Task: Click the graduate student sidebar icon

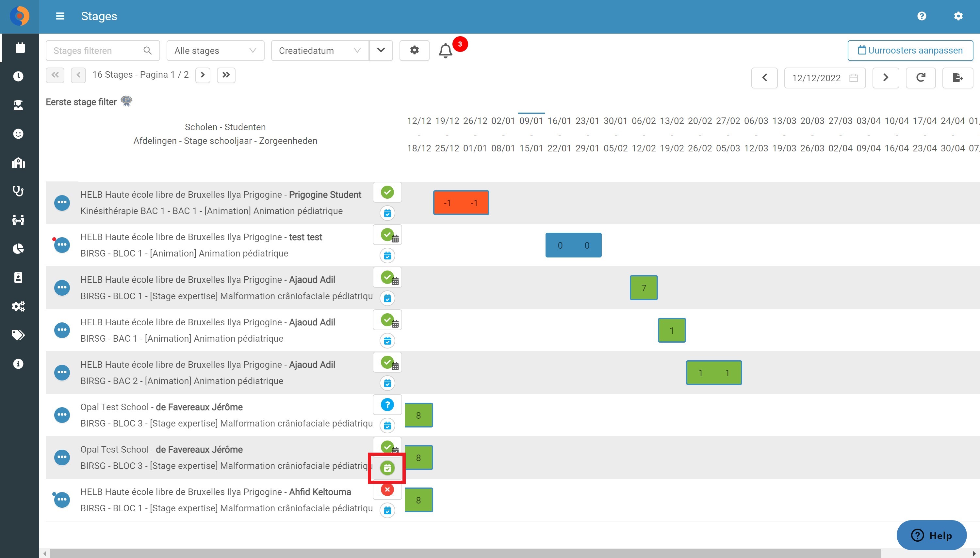Action: pos(18,105)
